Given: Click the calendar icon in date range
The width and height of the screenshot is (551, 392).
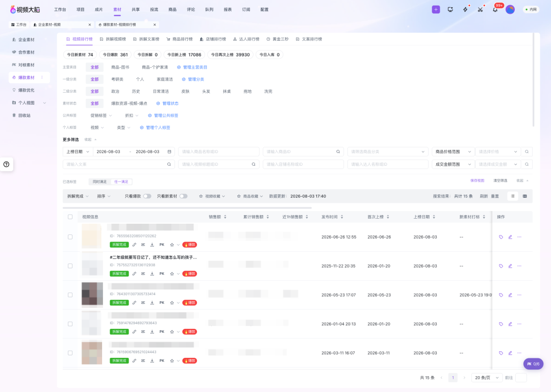Looking at the screenshot, I should (x=169, y=152).
